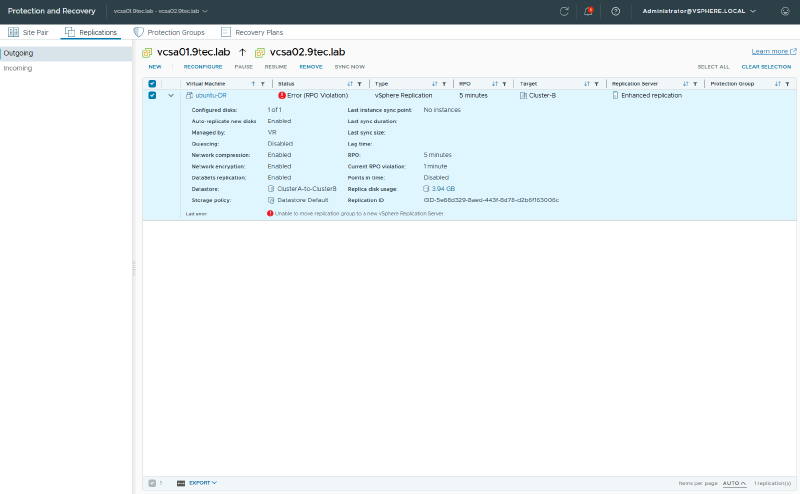Open the EXPORT dropdown

click(203, 483)
